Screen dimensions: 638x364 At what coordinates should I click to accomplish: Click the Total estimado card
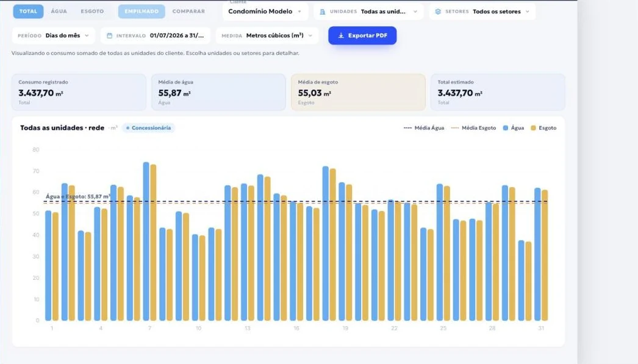pyautogui.click(x=498, y=92)
